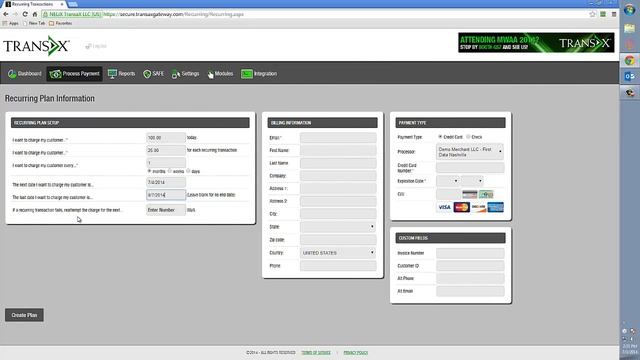
Task: Click the Credit Card Number field
Action: (x=470, y=168)
